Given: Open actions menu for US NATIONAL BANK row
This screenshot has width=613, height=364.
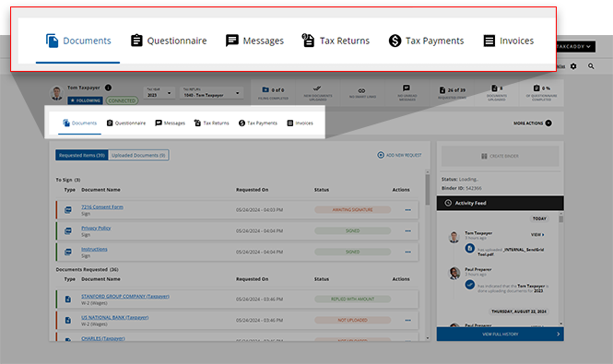Looking at the screenshot, I should pyautogui.click(x=407, y=320).
